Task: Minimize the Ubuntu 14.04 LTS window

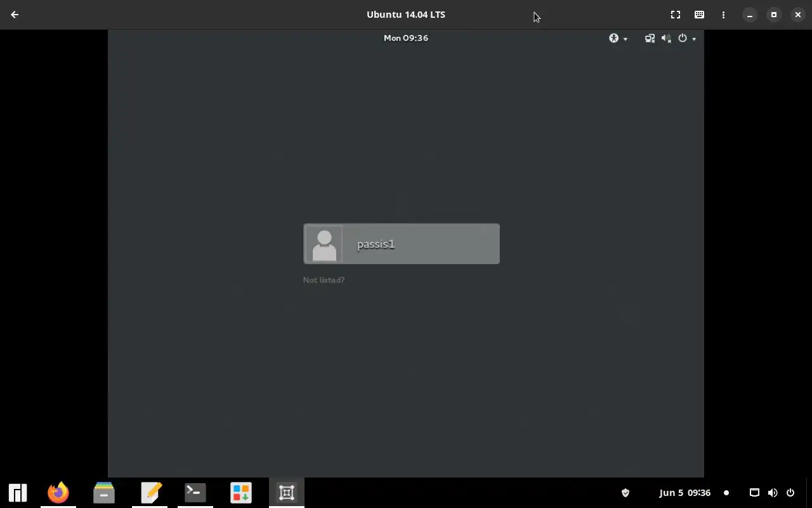Action: point(750,15)
